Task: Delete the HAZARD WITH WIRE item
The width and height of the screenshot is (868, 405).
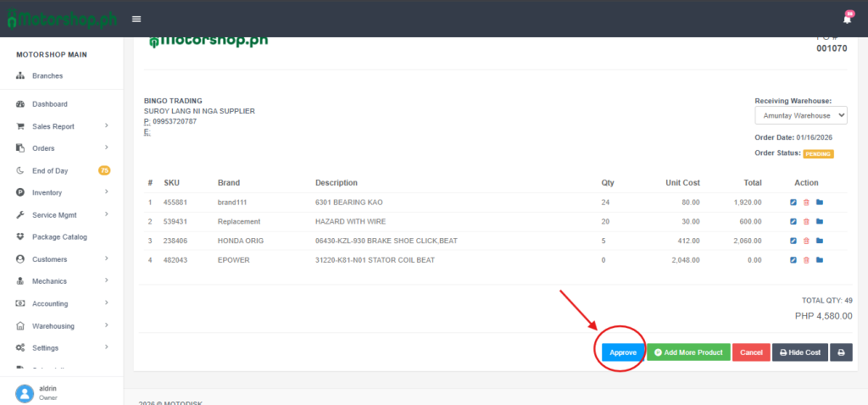Action: point(806,222)
